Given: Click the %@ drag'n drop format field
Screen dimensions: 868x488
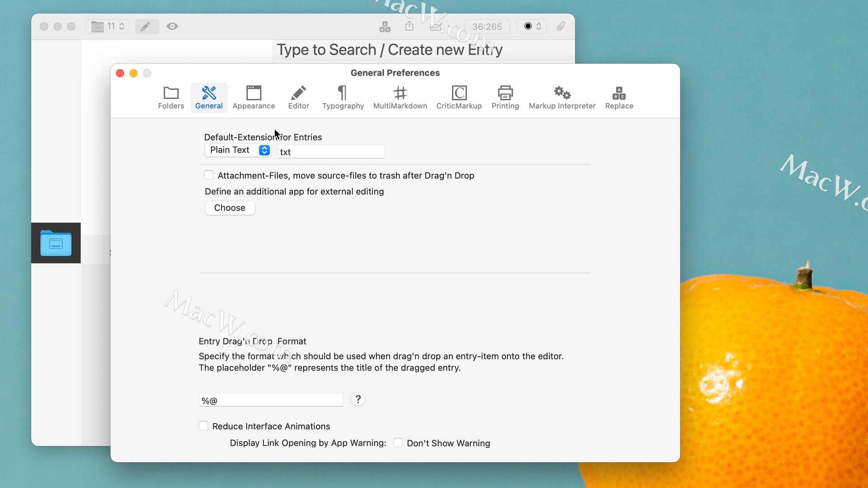Looking at the screenshot, I should [271, 400].
